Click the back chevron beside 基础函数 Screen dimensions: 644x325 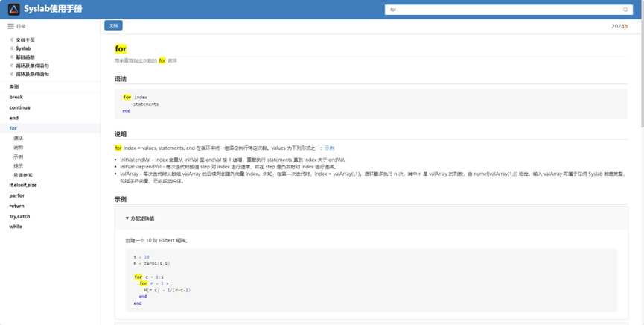(11, 57)
